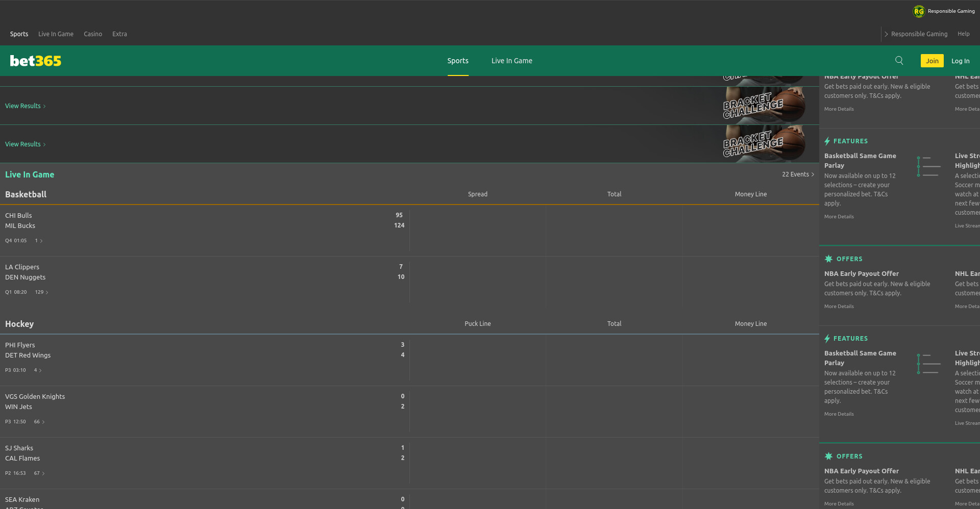Image resolution: width=980 pixels, height=509 pixels.
Task: Click More Details under second Same Game Parlay
Action: [x=839, y=414]
